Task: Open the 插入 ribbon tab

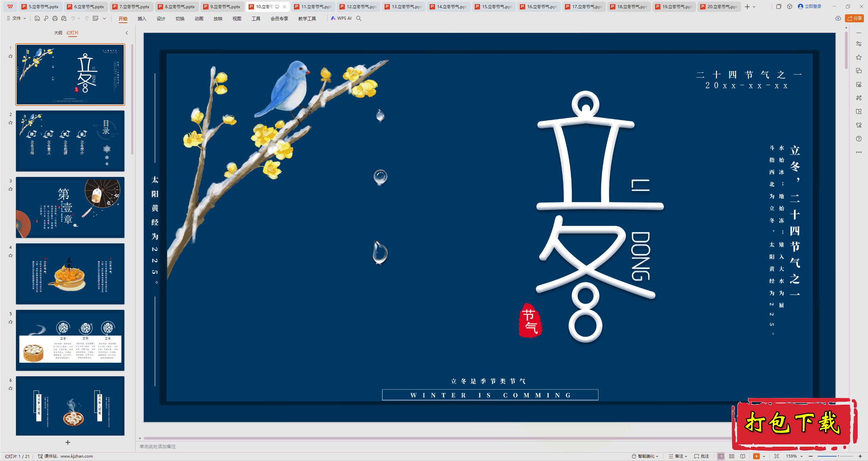Action: (142, 19)
